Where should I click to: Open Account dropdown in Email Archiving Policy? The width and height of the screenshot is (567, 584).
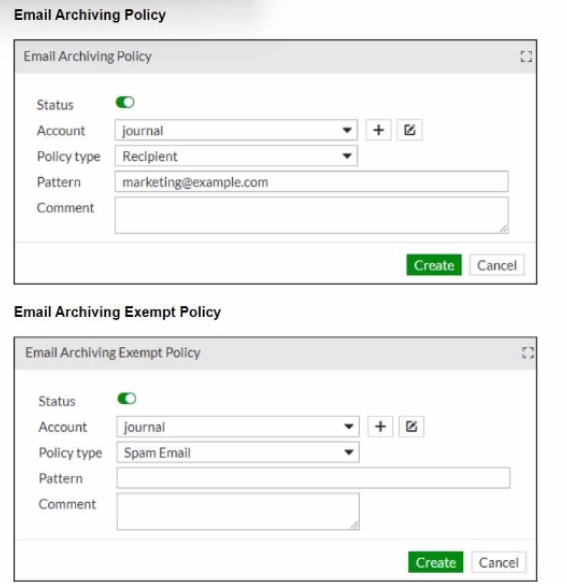click(x=236, y=130)
